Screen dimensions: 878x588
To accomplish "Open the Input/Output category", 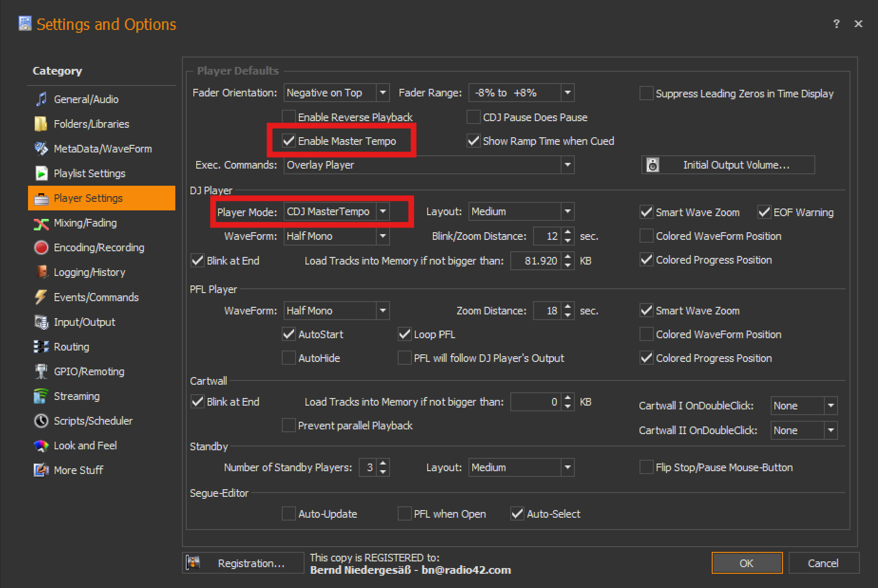I will tap(84, 322).
